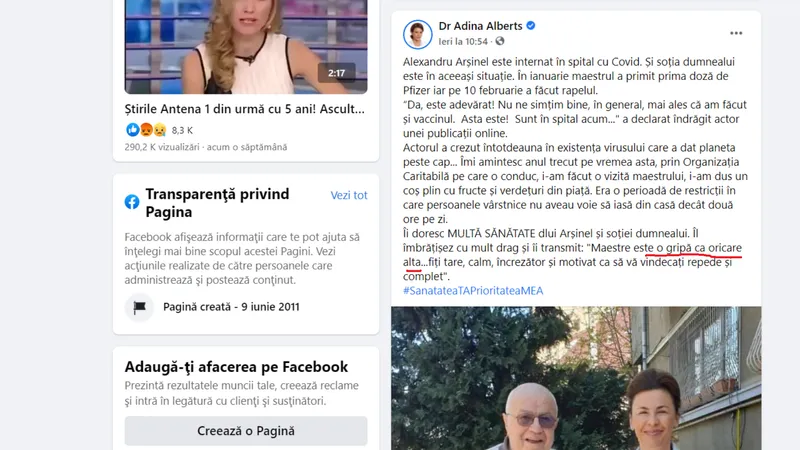The height and width of the screenshot is (450, 800).
Task: Click the like reaction emoji icon
Action: [x=132, y=130]
